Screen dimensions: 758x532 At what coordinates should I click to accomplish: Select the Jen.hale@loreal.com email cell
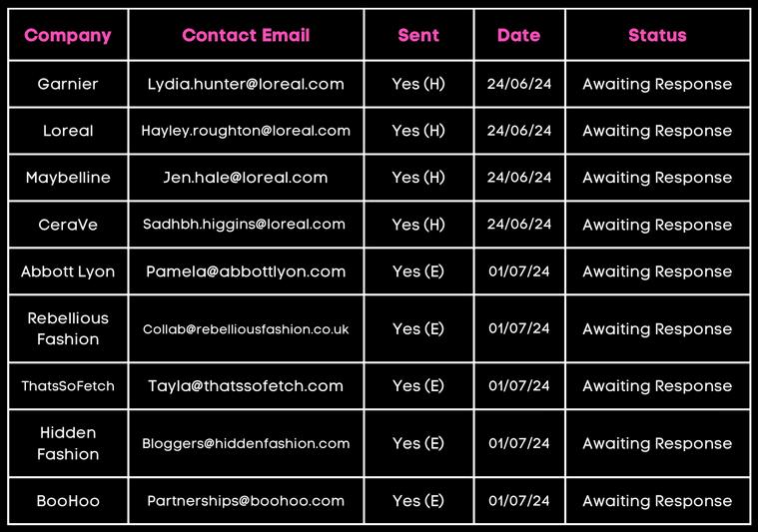[246, 178]
